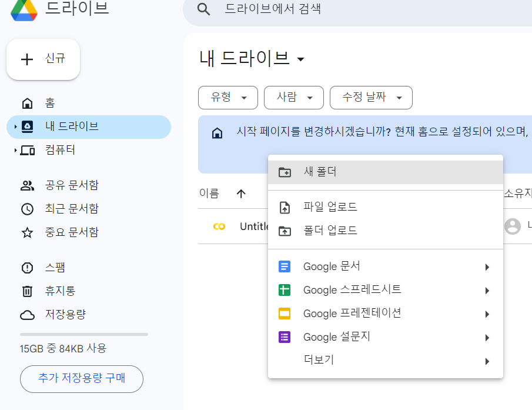
Task: Click the 공유 문서함 people icon
Action: click(x=27, y=185)
